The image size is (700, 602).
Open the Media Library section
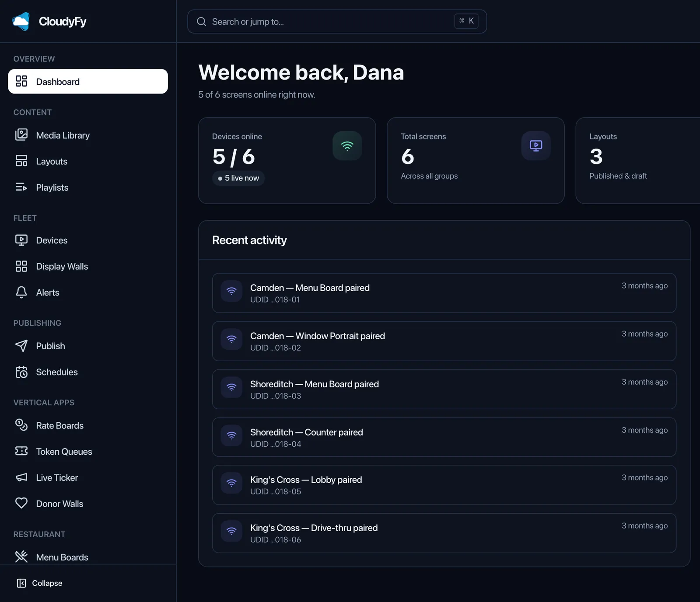coord(88,135)
